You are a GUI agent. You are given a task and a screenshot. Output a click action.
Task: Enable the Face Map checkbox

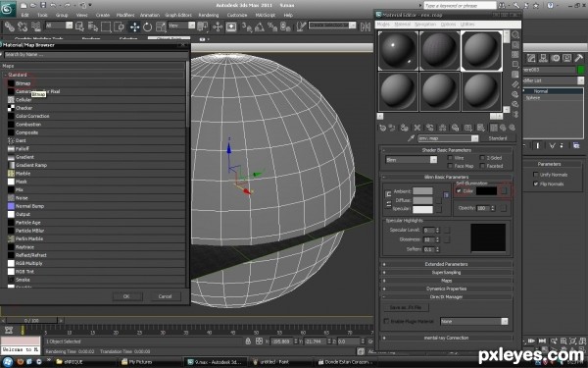pos(451,166)
